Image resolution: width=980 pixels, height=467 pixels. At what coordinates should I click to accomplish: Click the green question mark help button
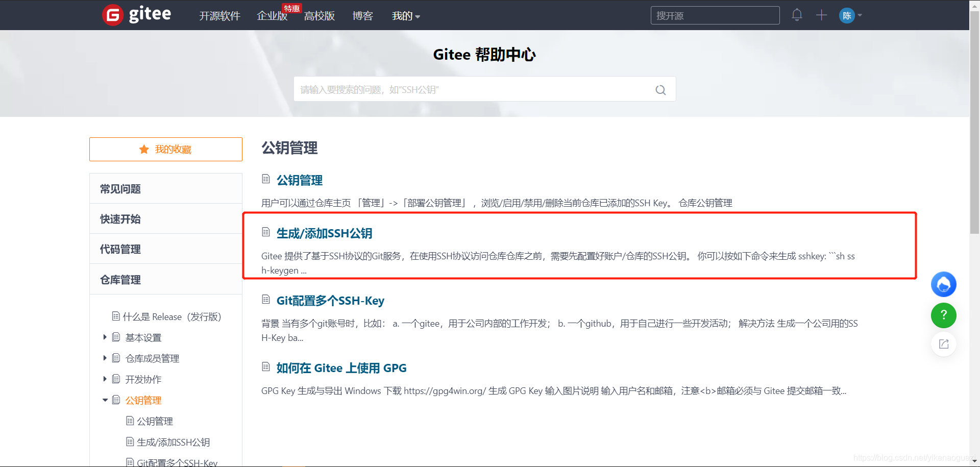tap(943, 315)
